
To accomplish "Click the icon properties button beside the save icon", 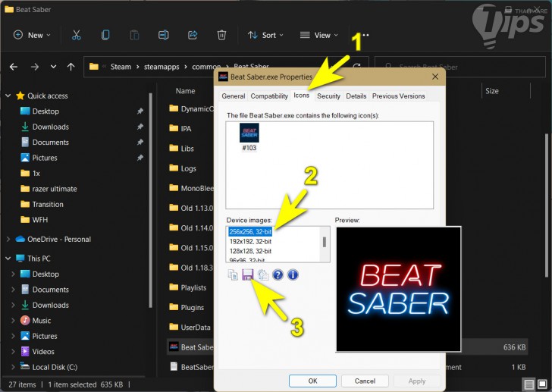I will [263, 274].
